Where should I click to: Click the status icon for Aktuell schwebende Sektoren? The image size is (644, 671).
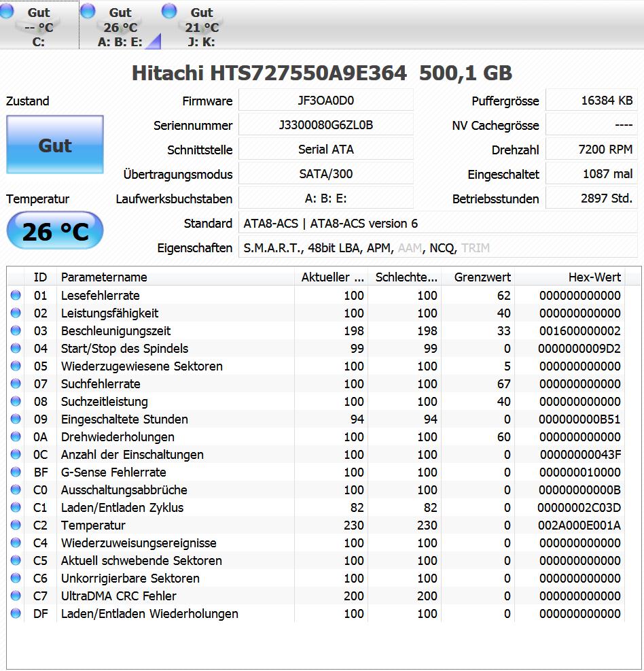click(16, 560)
